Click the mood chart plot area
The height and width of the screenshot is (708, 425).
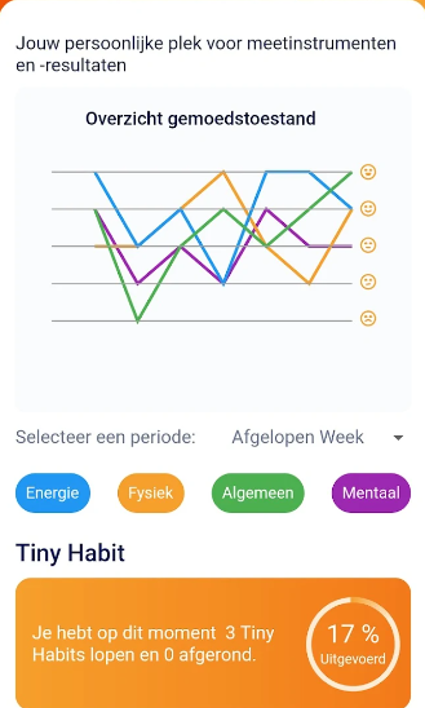coord(202,246)
